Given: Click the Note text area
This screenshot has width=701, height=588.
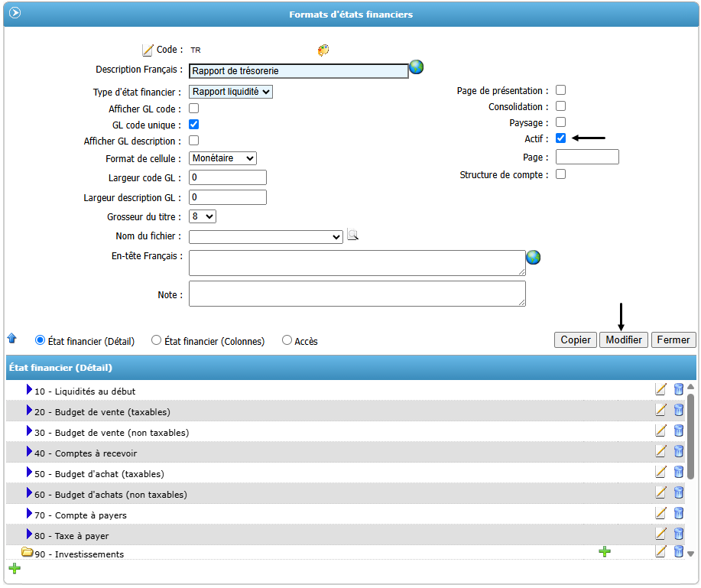Looking at the screenshot, I should point(357,294).
